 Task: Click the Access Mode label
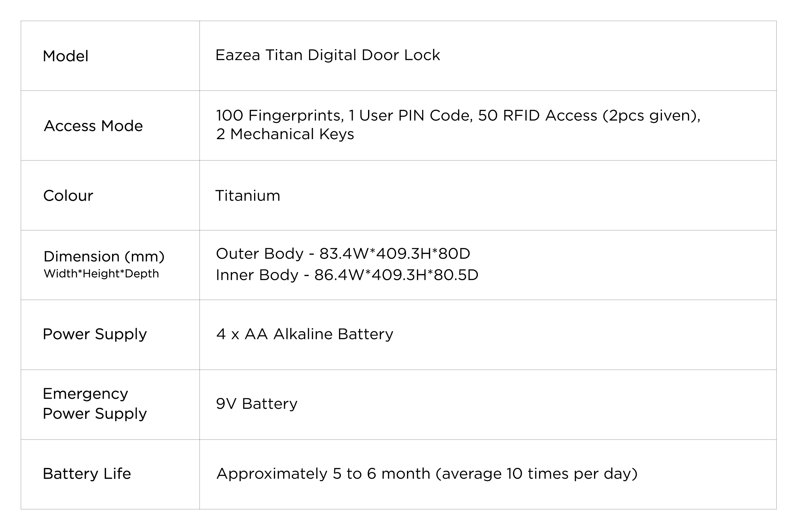pyautogui.click(x=93, y=126)
